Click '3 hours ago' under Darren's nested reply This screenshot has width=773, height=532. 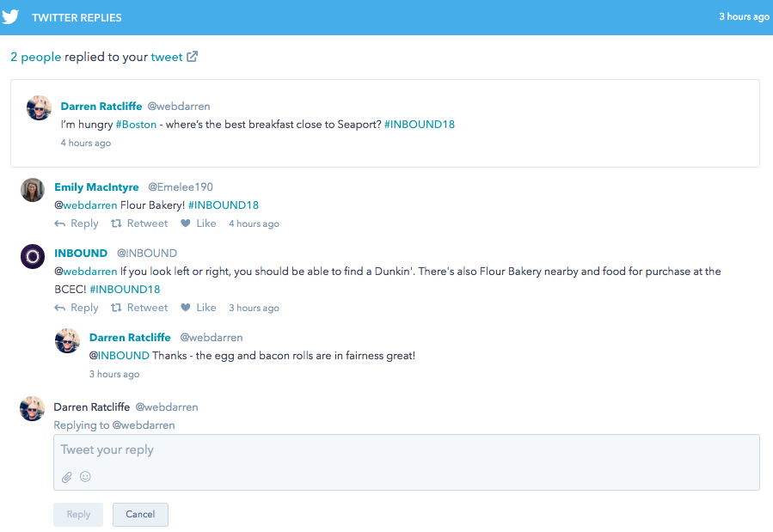114,375
